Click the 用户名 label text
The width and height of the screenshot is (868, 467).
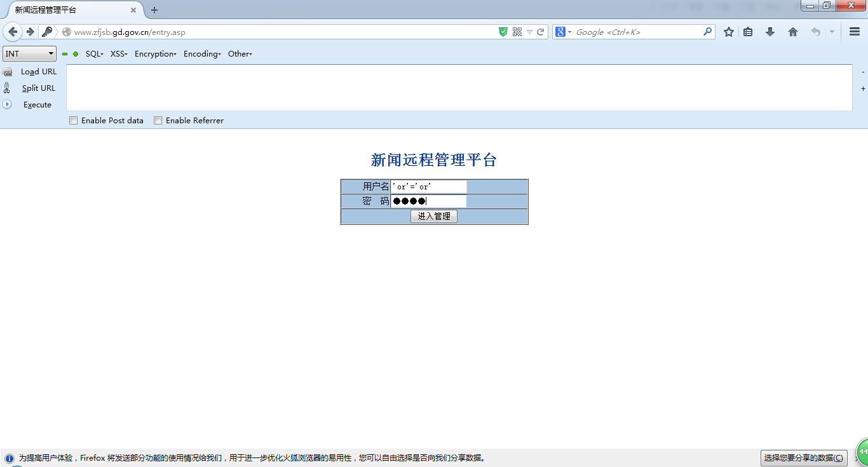tap(376, 186)
